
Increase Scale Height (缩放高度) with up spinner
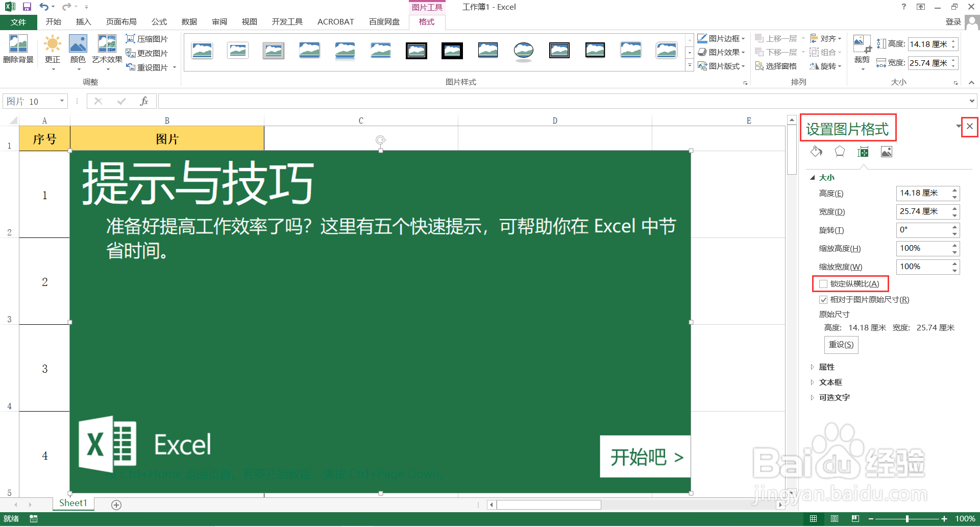(954, 245)
